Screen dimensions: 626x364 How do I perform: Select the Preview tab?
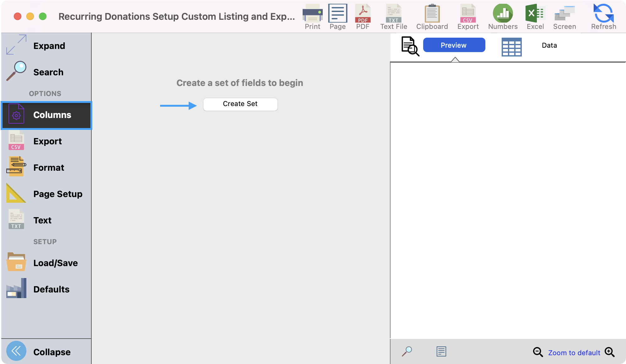point(454,45)
